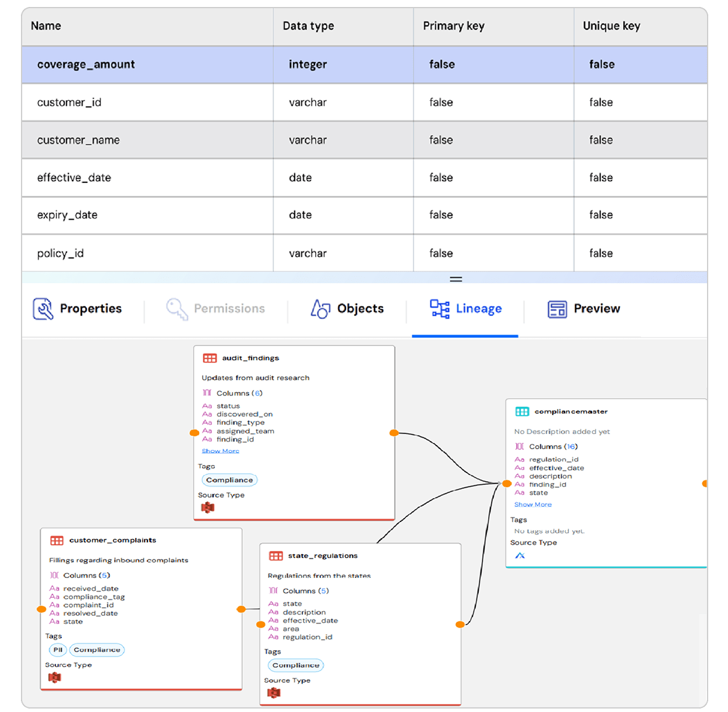Expand upstream from customer_complaints left connector dot
This screenshot has height=712, width=728.
tap(41, 609)
